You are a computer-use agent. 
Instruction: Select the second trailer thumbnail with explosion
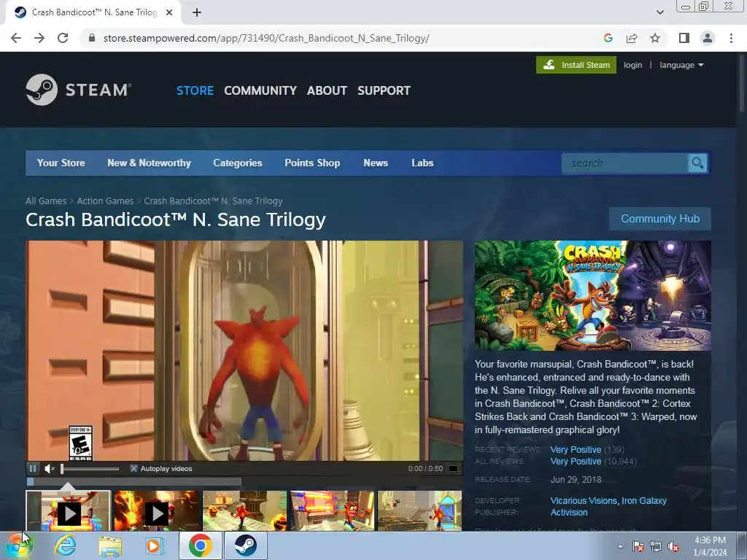pos(156,511)
